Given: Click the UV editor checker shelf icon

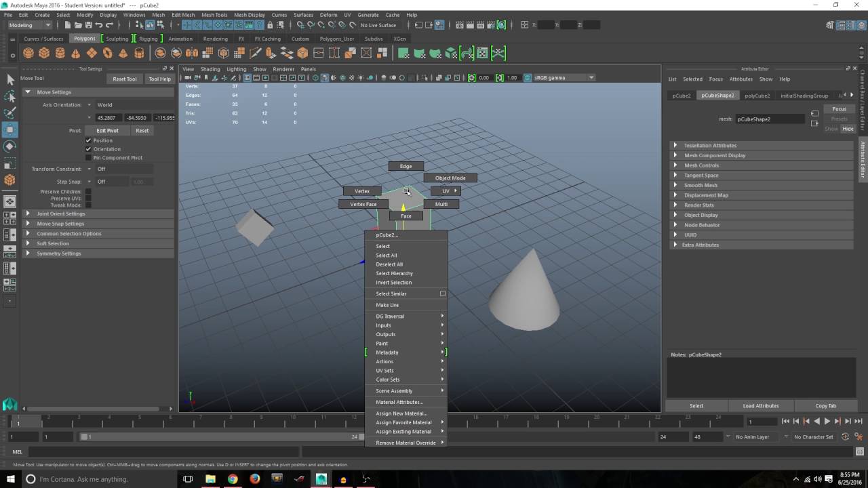Looking at the screenshot, I should coord(482,53).
